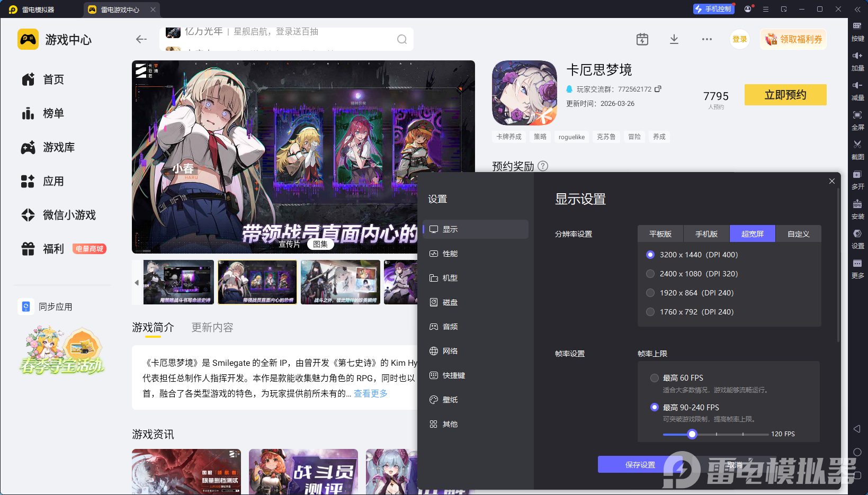
Task: Click the 领取福利券 coupon button
Action: pyautogui.click(x=793, y=39)
